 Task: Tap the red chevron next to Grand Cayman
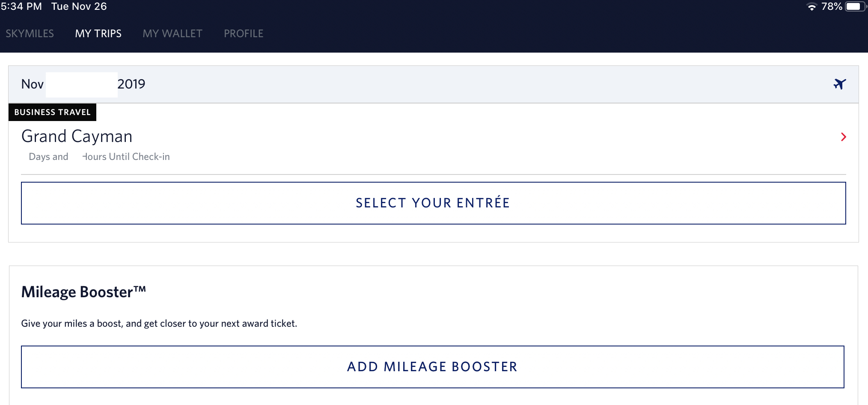pyautogui.click(x=844, y=137)
